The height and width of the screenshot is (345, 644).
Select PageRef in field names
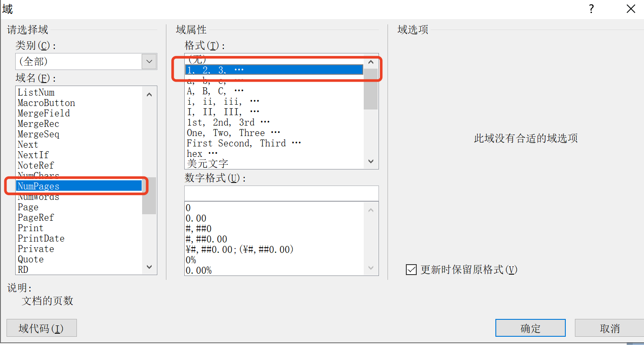coord(36,218)
